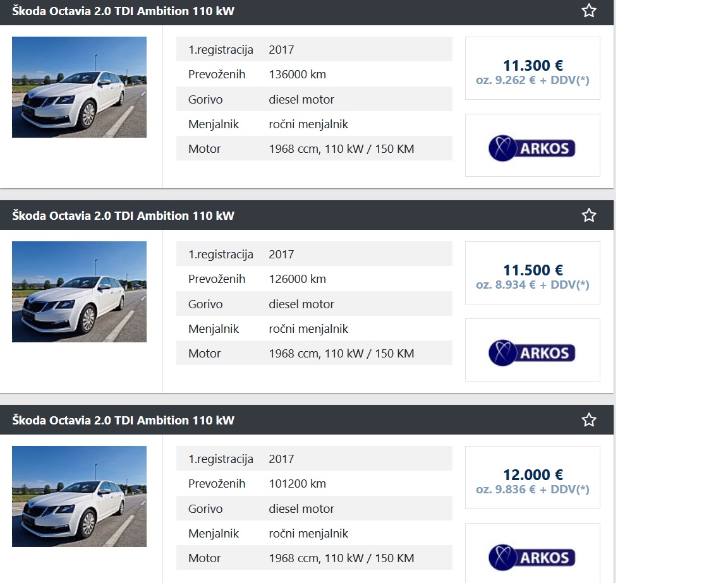Click '1968 ccm, 110 kW / 150 KM' in 11.500 € listing
The width and height of the screenshot is (728, 583).
tap(341, 354)
